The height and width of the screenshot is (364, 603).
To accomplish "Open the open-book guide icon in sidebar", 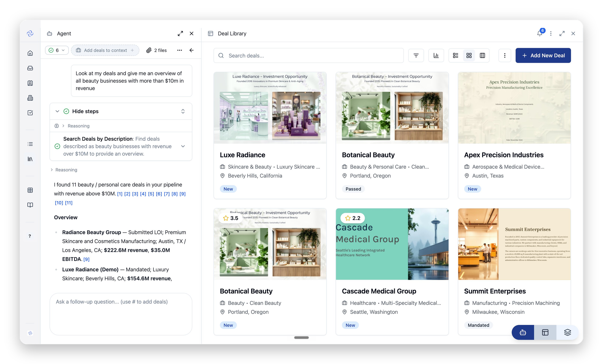I will coord(30,205).
